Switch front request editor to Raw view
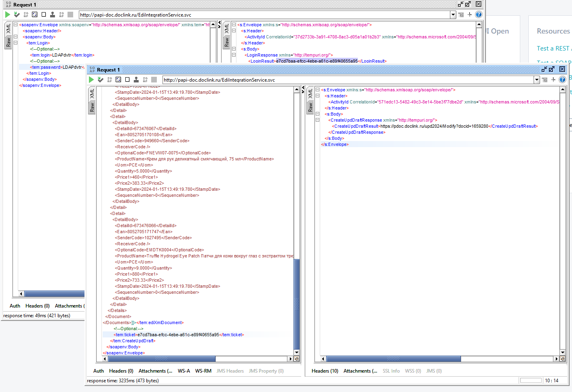572x392 pixels. tap(92, 107)
